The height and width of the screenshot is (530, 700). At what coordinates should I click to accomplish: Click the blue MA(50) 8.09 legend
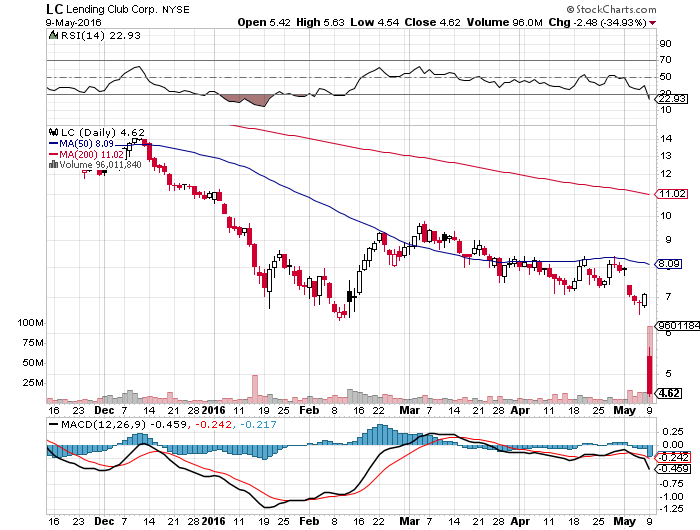(81, 144)
